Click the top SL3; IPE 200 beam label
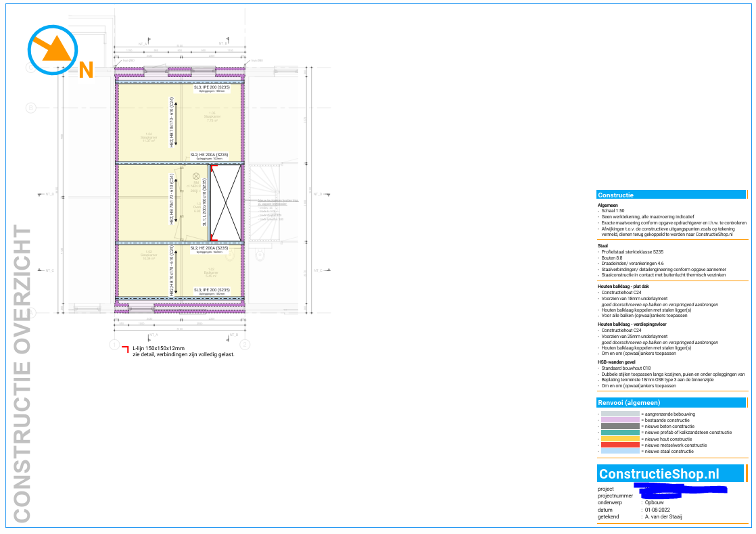 coord(212,87)
